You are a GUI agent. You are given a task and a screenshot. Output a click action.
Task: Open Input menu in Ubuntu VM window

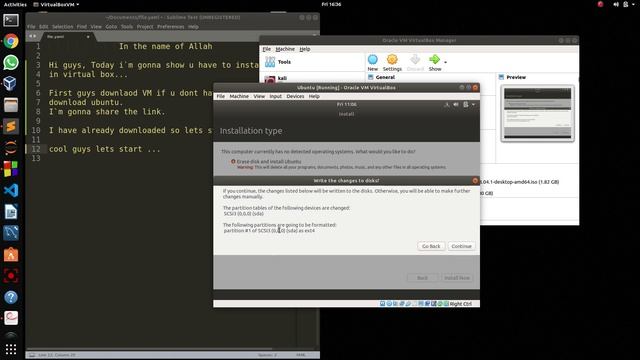tap(276, 96)
